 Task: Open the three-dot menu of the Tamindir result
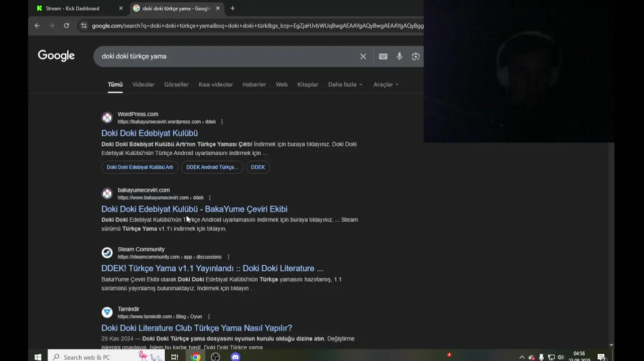click(209, 316)
